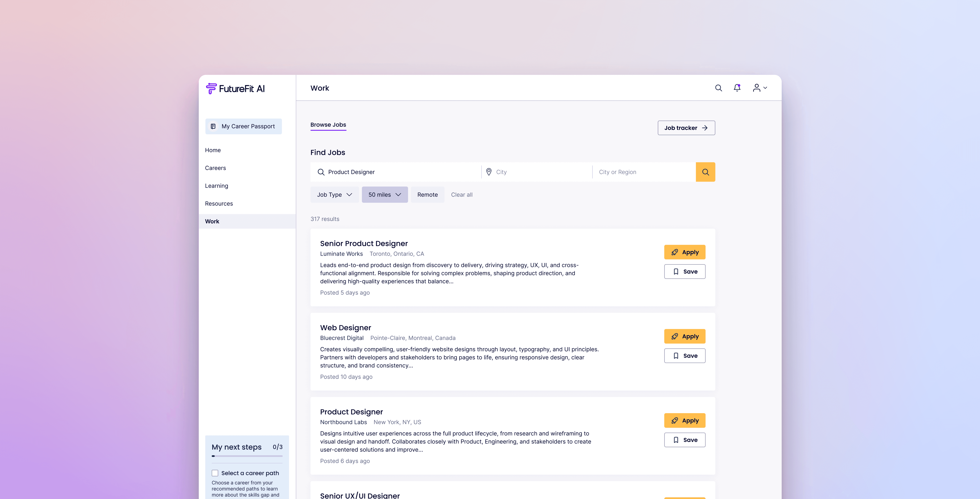Click the My Career Passport document icon
Viewport: 980px width, 499px height.
tap(213, 126)
